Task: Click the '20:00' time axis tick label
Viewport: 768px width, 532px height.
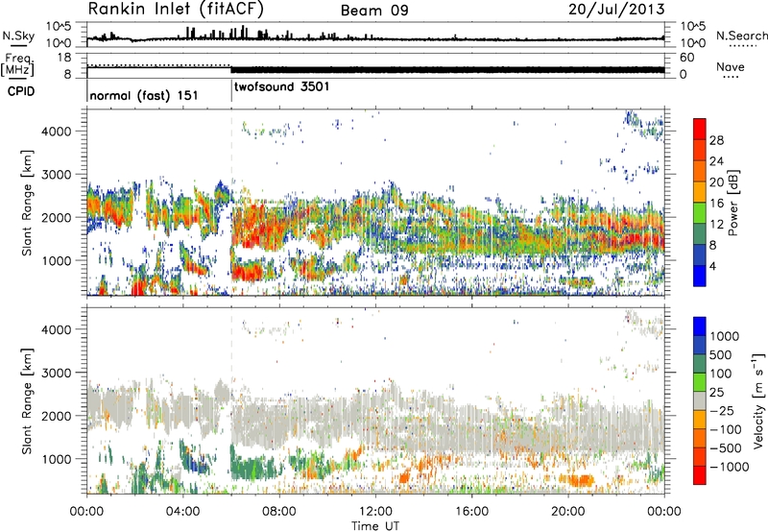Action: (568, 512)
